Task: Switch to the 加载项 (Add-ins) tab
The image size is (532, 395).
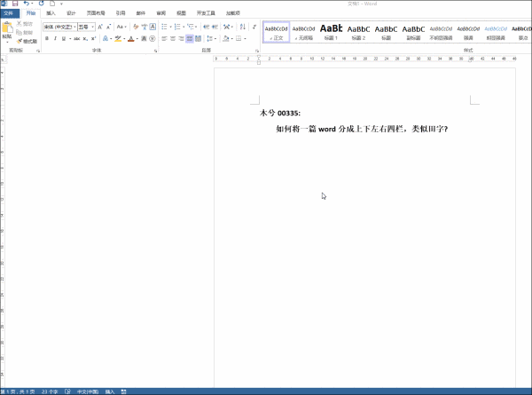Action: [233, 13]
